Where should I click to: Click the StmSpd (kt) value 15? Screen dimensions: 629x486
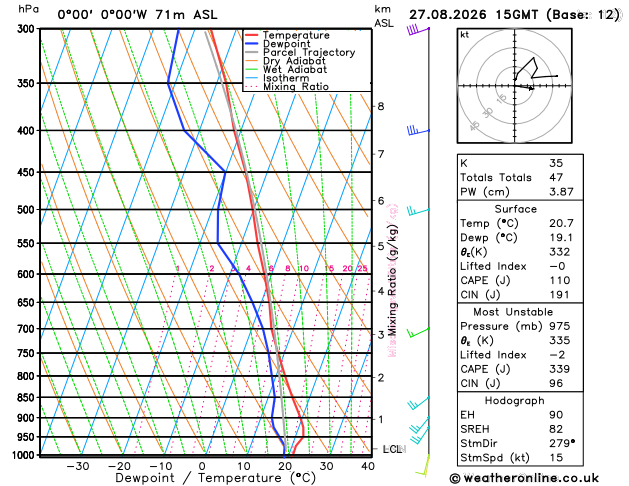(556, 458)
